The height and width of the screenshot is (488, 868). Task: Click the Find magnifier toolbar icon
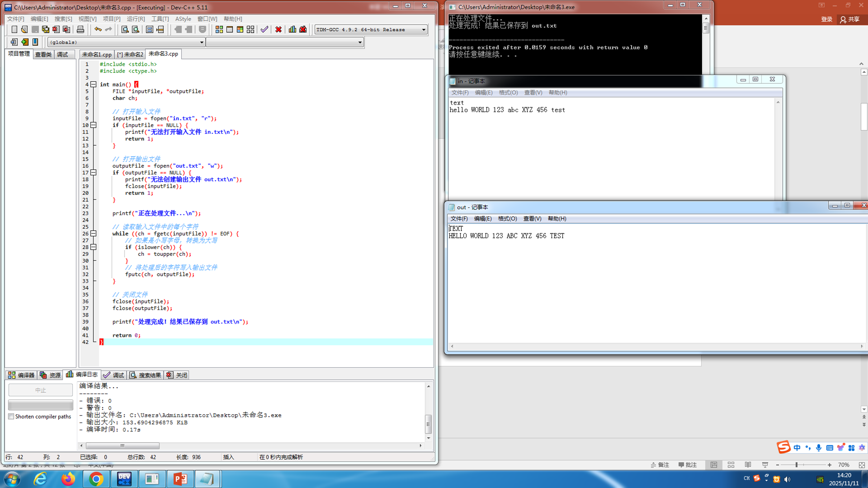[x=125, y=30]
